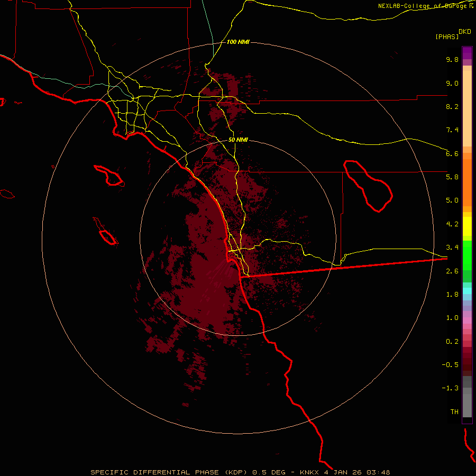Click the 2.6 value on the scale
The image size is (476, 476).
pos(452,271)
